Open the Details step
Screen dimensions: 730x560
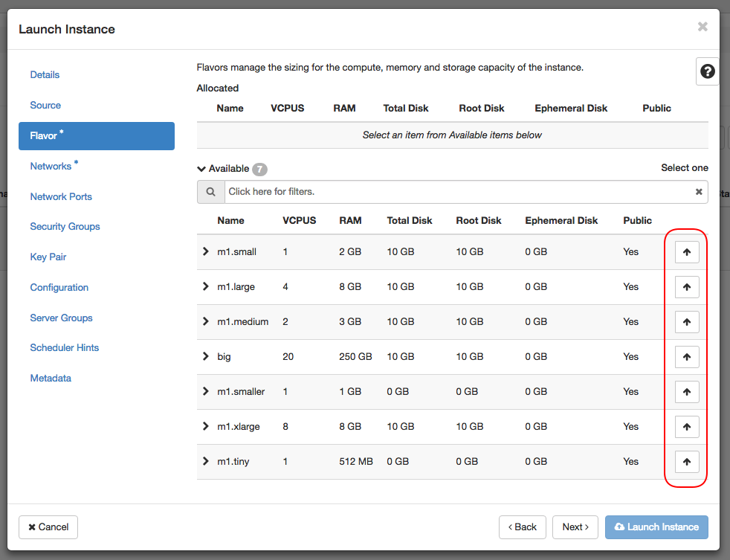pyautogui.click(x=45, y=74)
